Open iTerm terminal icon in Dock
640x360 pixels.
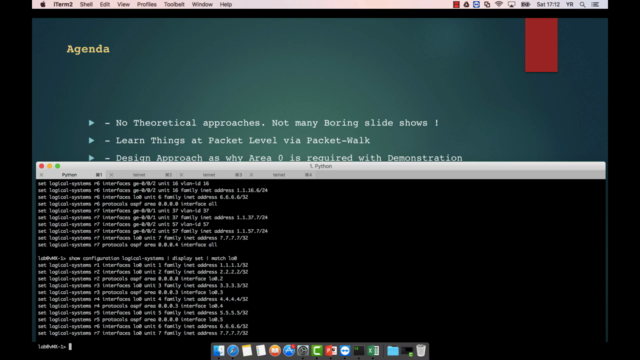pos(359,351)
